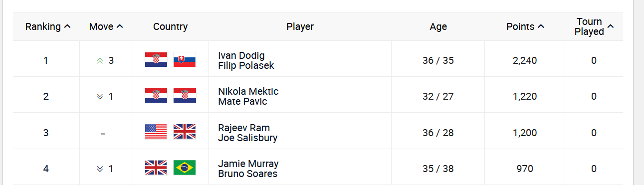The image size is (644, 185).
Task: Click the Country column header
Action: tap(170, 26)
